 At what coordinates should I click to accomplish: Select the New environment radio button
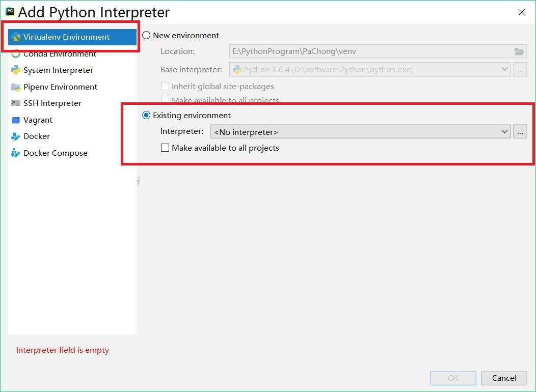pyautogui.click(x=146, y=35)
